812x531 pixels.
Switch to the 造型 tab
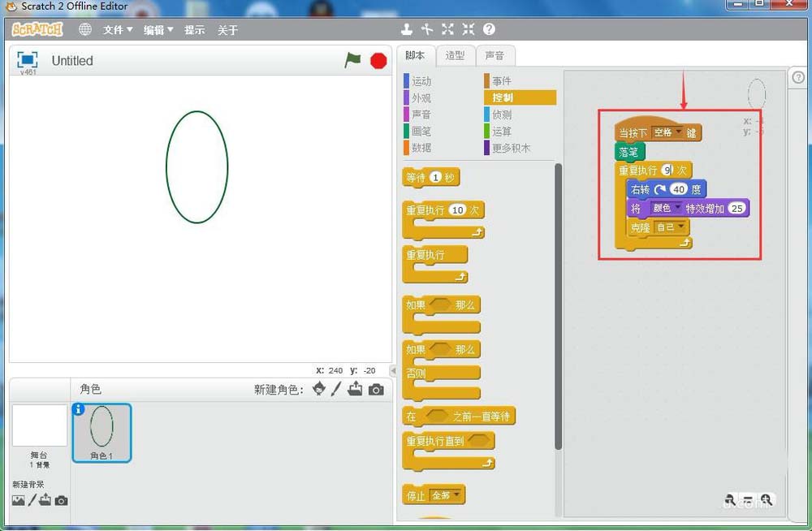pos(455,55)
